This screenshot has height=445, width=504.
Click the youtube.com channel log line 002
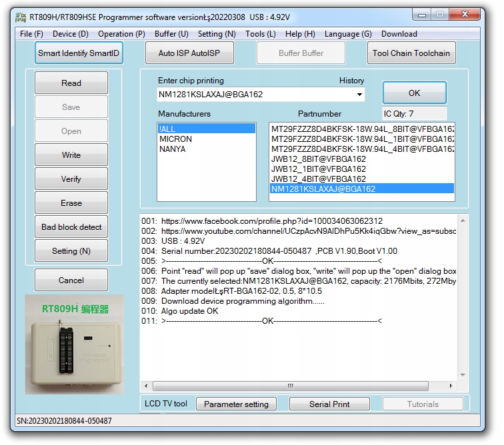coord(299,231)
